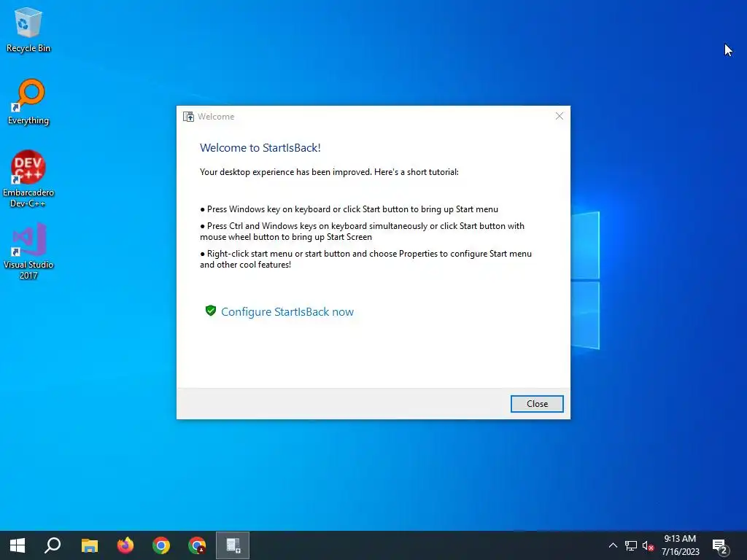Open the network status tray icon
747x560 pixels.
coord(631,545)
